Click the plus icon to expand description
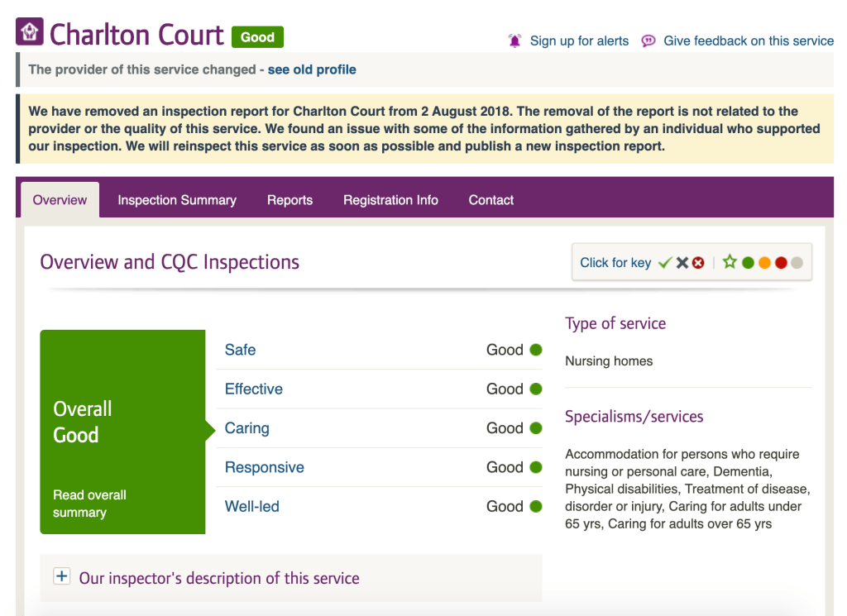 [x=61, y=577]
